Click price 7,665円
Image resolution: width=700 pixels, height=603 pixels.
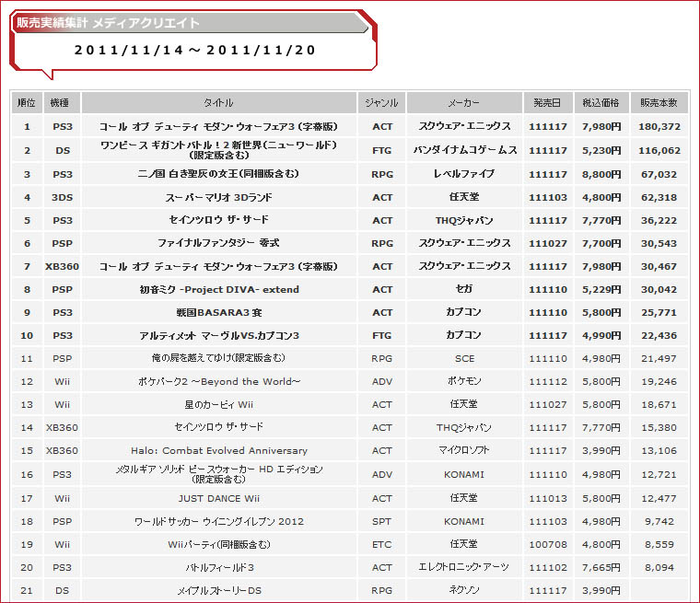click(601, 568)
